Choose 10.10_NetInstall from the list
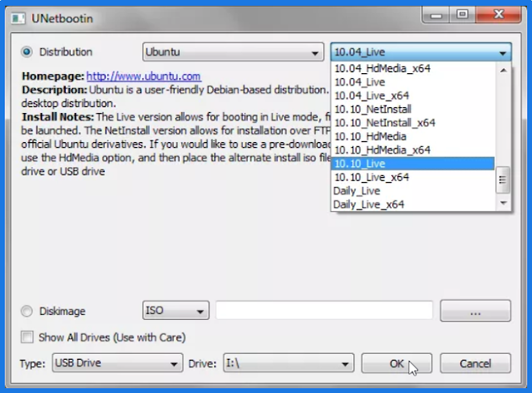532x393 pixels. pyautogui.click(x=412, y=109)
